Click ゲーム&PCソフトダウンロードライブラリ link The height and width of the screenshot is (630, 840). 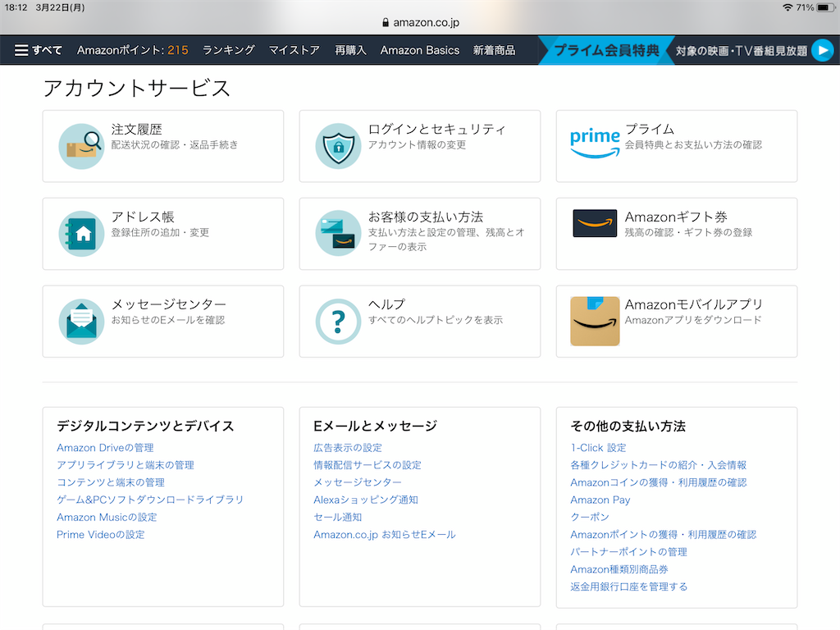click(x=150, y=500)
